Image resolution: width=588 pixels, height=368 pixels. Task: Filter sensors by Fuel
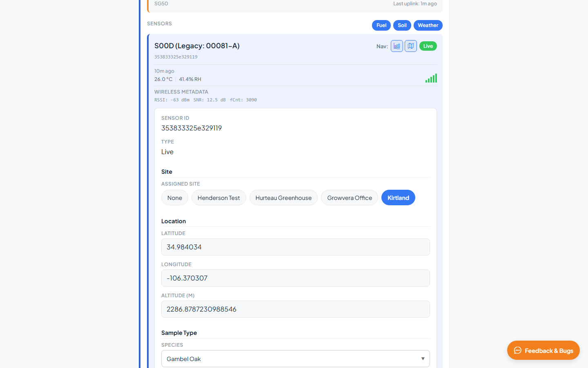[x=381, y=25]
